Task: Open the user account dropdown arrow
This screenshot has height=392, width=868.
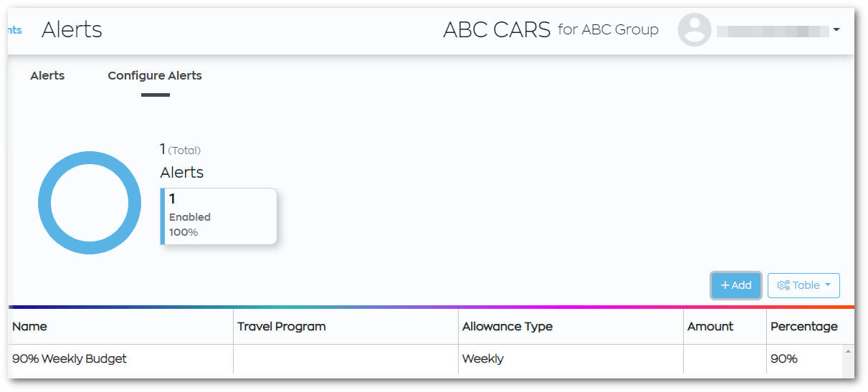Action: point(836,30)
